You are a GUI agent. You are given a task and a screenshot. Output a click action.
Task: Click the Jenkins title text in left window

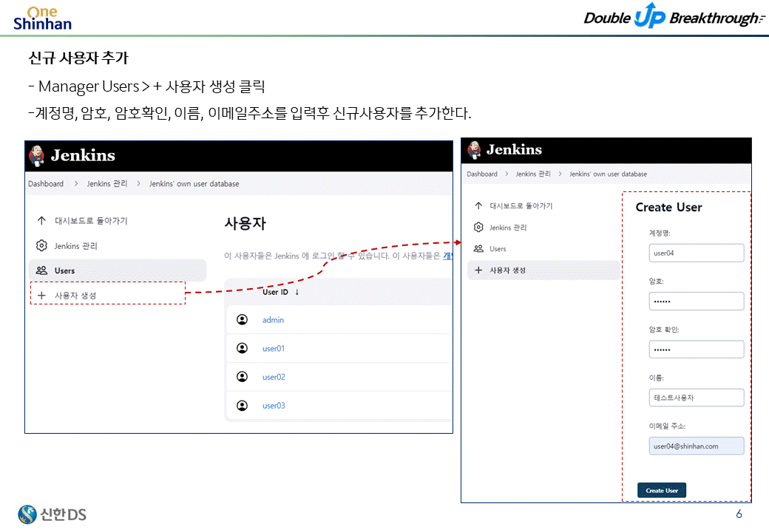pyautogui.click(x=83, y=155)
